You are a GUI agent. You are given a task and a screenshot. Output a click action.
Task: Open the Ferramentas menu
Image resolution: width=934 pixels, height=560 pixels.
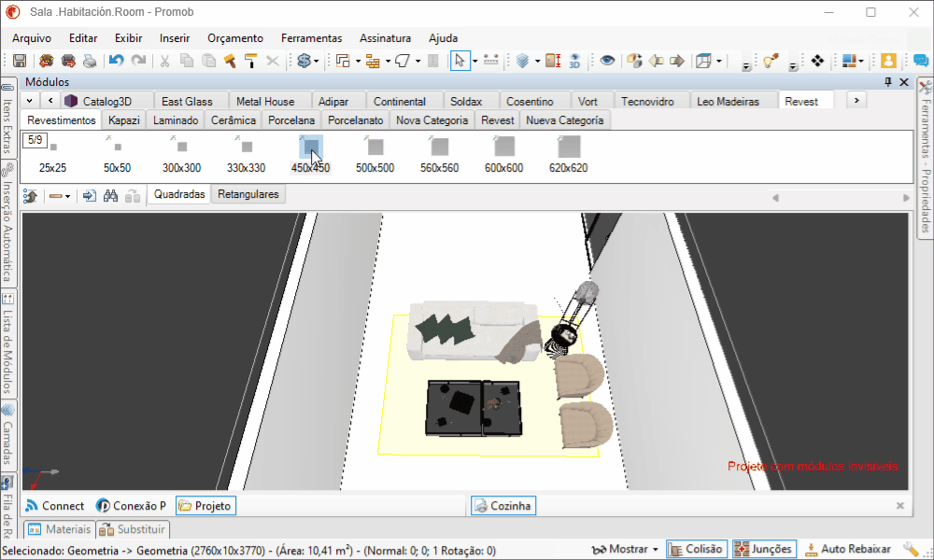(x=312, y=38)
